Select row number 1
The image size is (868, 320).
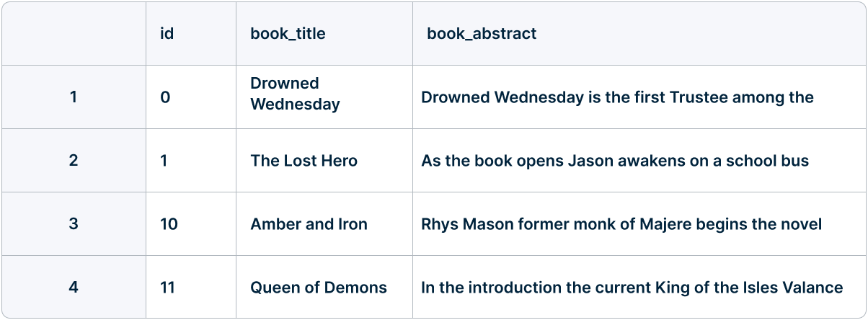74,97
